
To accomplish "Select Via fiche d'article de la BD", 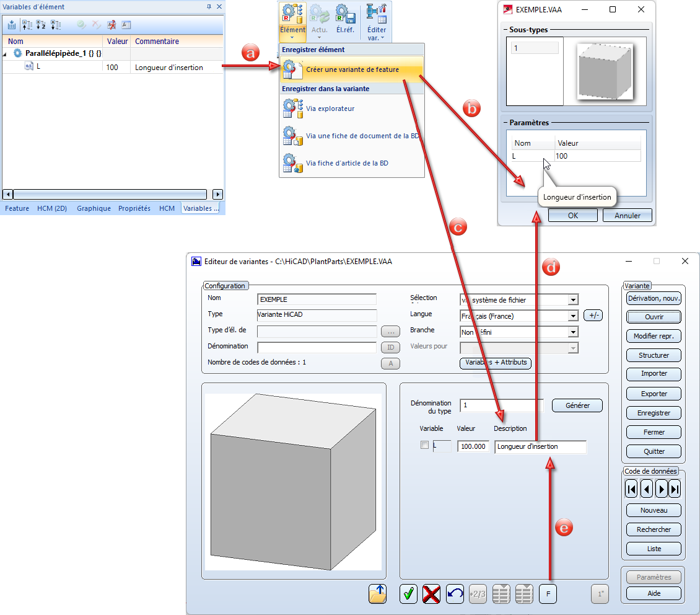I will click(x=352, y=163).
